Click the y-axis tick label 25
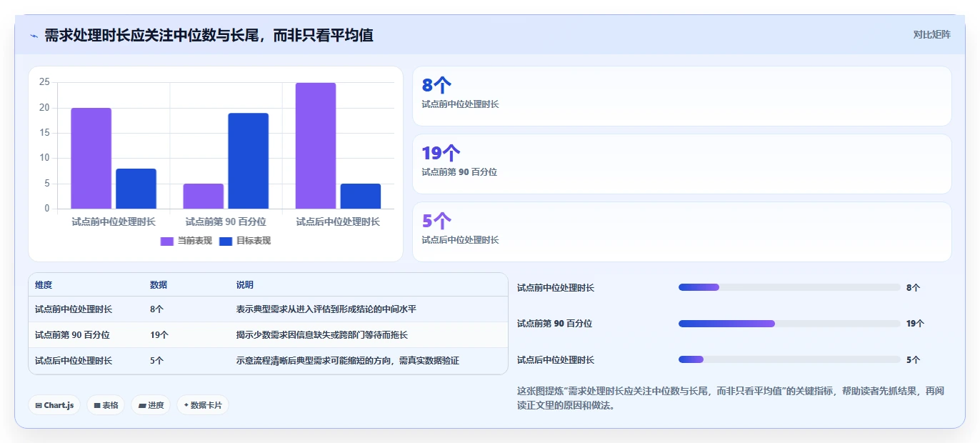Viewport: 980px width, 443px height. [44, 82]
